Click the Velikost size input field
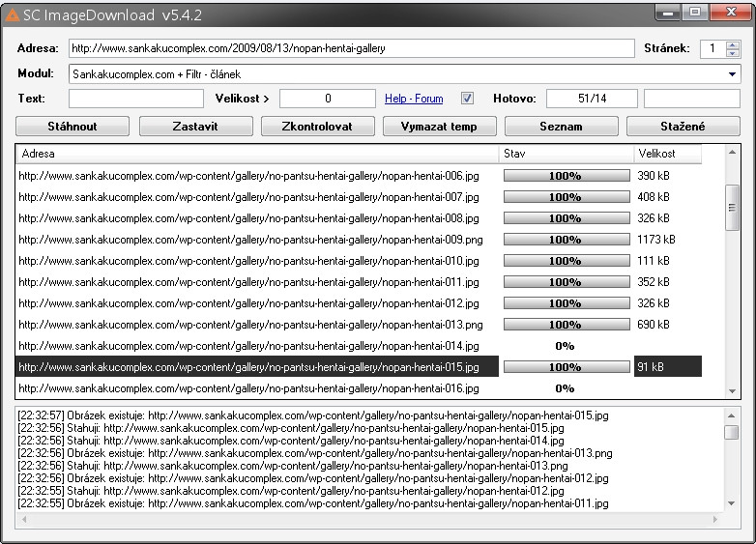Screen dimensions: 756x544 [x=328, y=99]
